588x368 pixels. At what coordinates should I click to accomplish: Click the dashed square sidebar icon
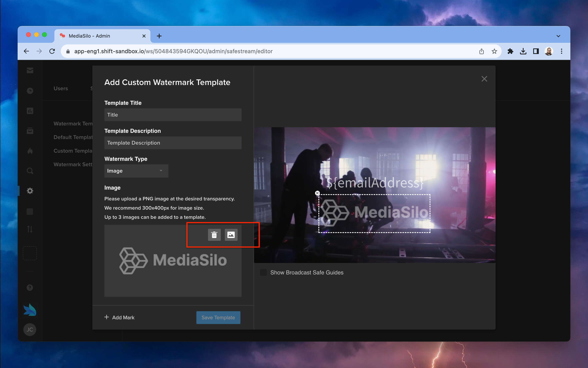(x=30, y=253)
